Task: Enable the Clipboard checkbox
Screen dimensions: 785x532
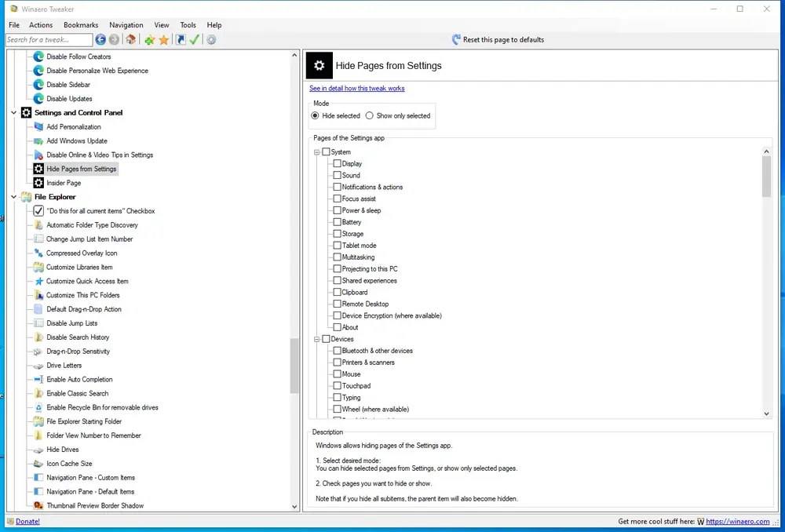Action: [337, 292]
